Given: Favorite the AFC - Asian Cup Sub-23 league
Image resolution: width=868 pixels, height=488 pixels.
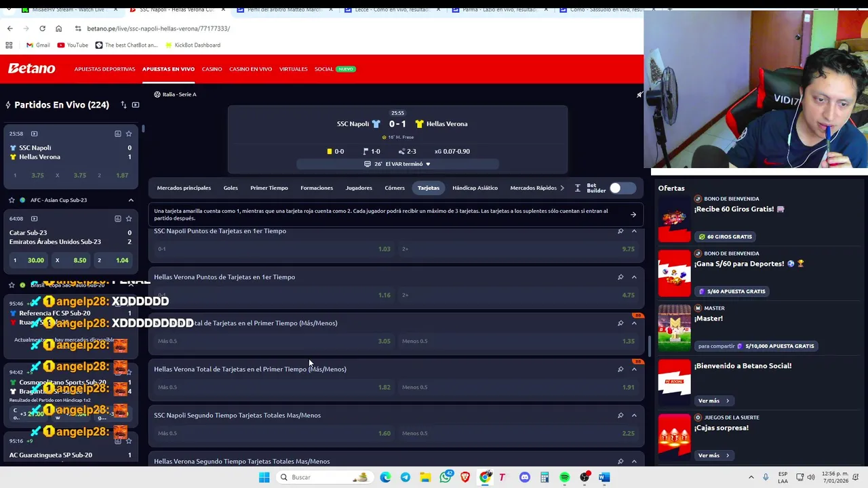Looking at the screenshot, I should [x=12, y=200].
